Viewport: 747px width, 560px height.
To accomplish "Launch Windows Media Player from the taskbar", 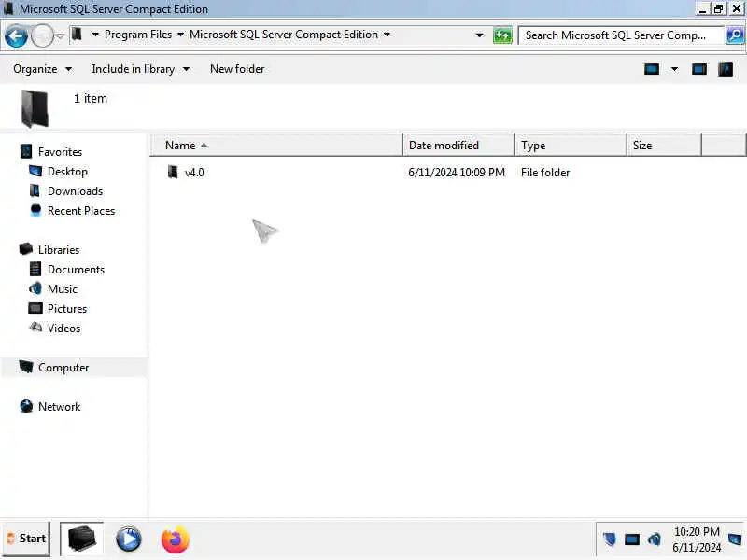I will pos(128,540).
